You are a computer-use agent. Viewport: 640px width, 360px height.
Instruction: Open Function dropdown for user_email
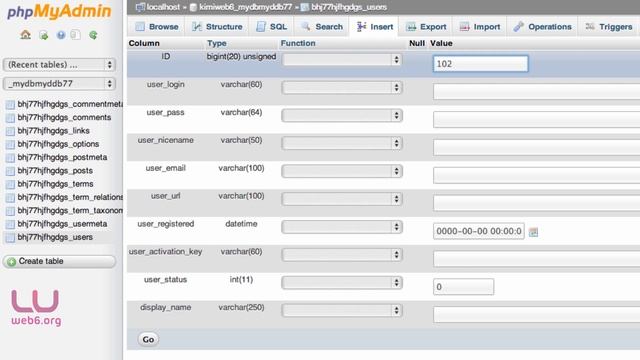point(342,171)
